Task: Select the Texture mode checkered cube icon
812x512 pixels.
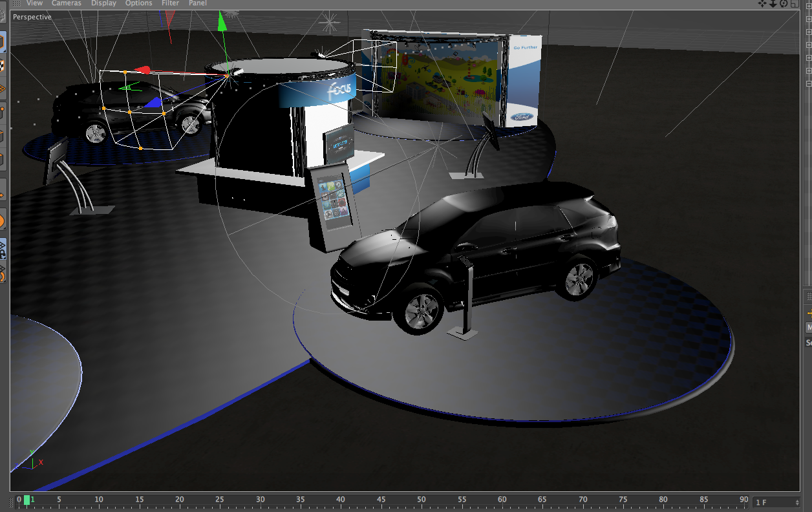Action: [3, 65]
